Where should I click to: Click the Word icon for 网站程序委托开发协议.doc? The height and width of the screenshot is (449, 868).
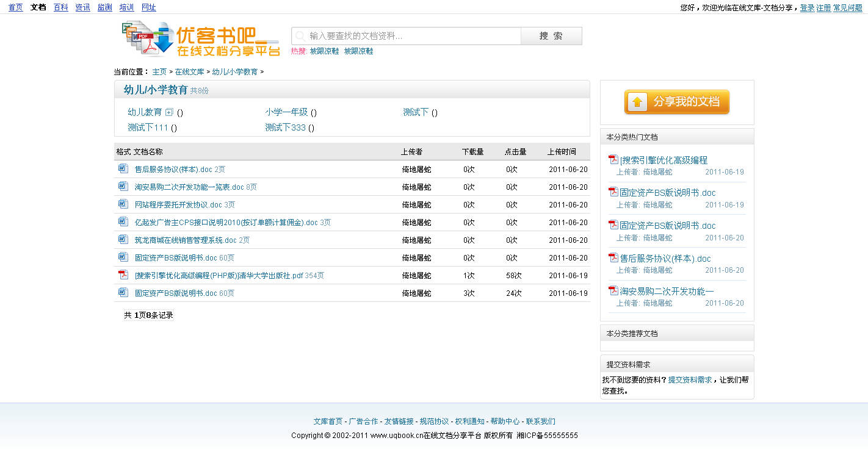pos(123,204)
